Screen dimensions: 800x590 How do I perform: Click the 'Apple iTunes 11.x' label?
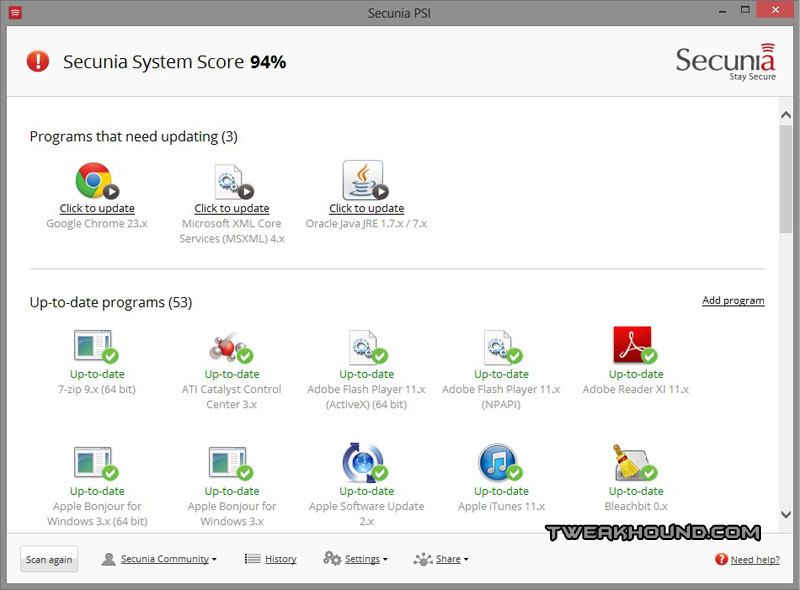[501, 506]
